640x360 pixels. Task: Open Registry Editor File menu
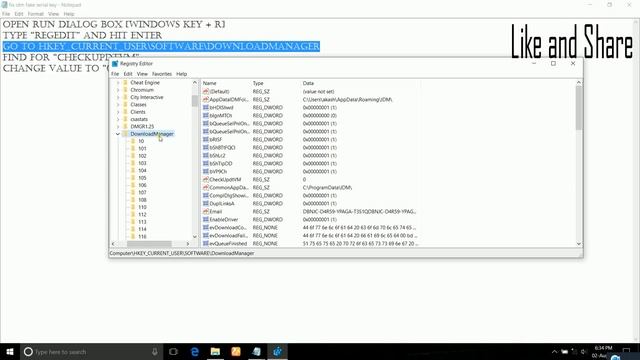pos(115,74)
